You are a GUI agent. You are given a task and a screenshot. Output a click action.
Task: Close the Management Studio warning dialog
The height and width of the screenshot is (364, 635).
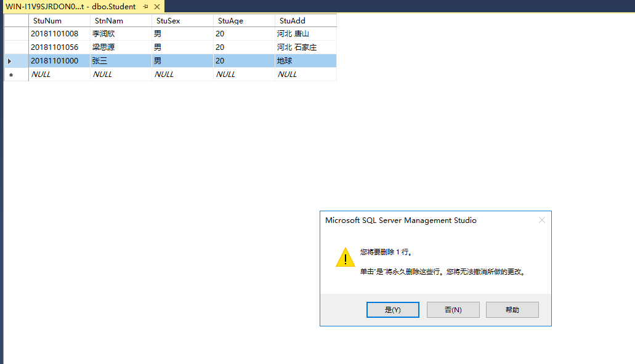[x=542, y=220]
